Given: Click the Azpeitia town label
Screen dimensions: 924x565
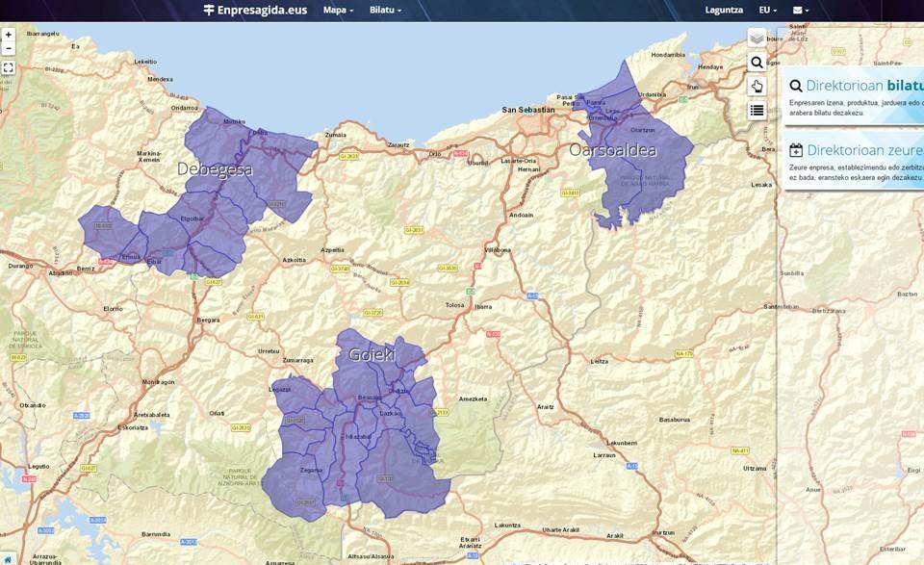Looking at the screenshot, I should 332,250.
